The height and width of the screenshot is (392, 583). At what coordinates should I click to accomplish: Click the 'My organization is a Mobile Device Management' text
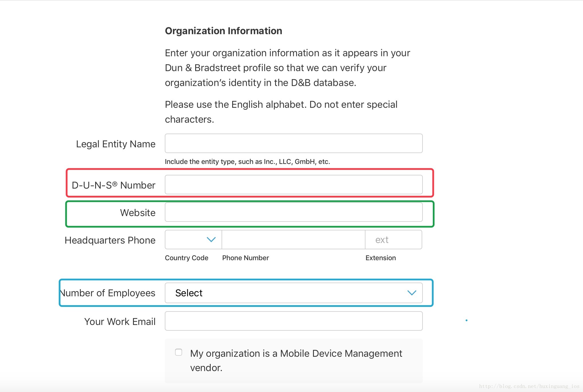(x=296, y=354)
